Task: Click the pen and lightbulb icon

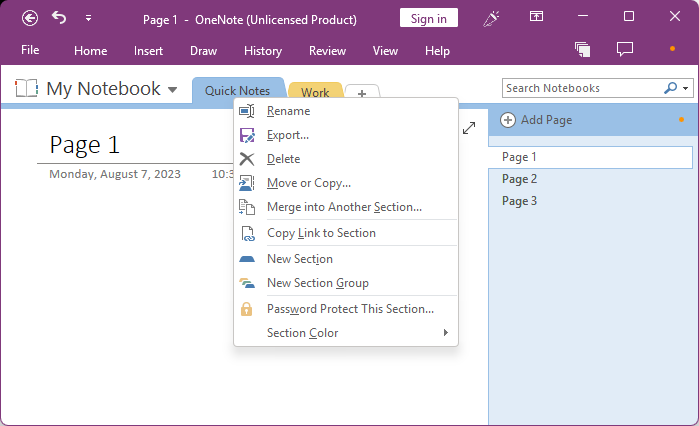Action: pos(491,18)
